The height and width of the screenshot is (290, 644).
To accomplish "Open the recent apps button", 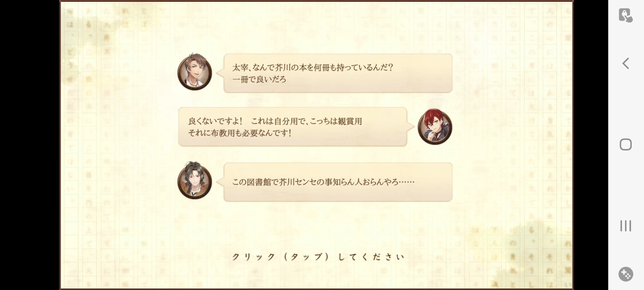I will (x=625, y=226).
